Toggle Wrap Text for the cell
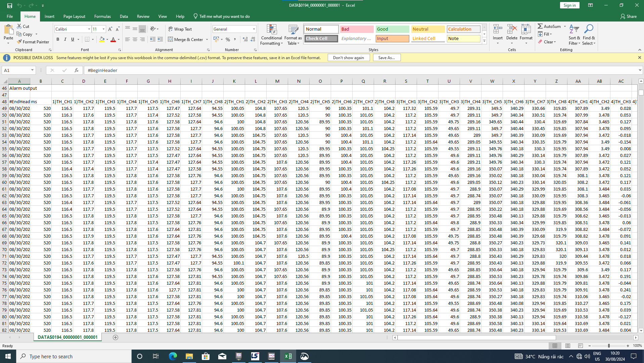Viewport: 644px width, 363px height. (x=180, y=29)
